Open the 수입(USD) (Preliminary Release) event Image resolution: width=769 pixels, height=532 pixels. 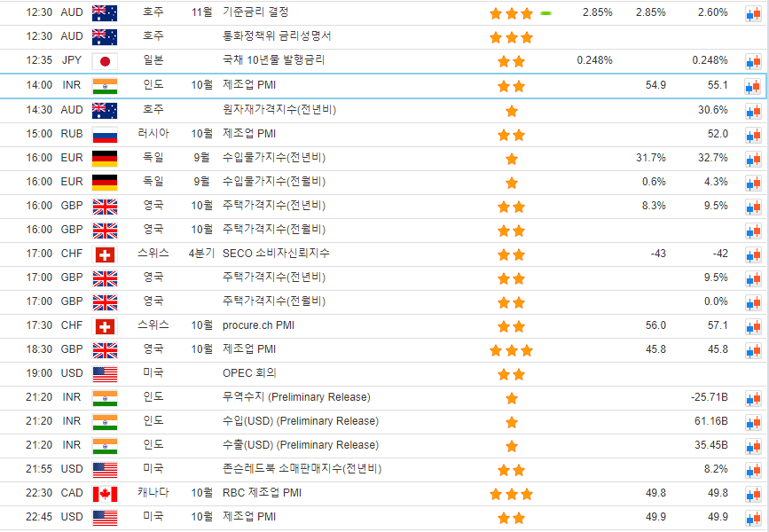click(x=300, y=421)
